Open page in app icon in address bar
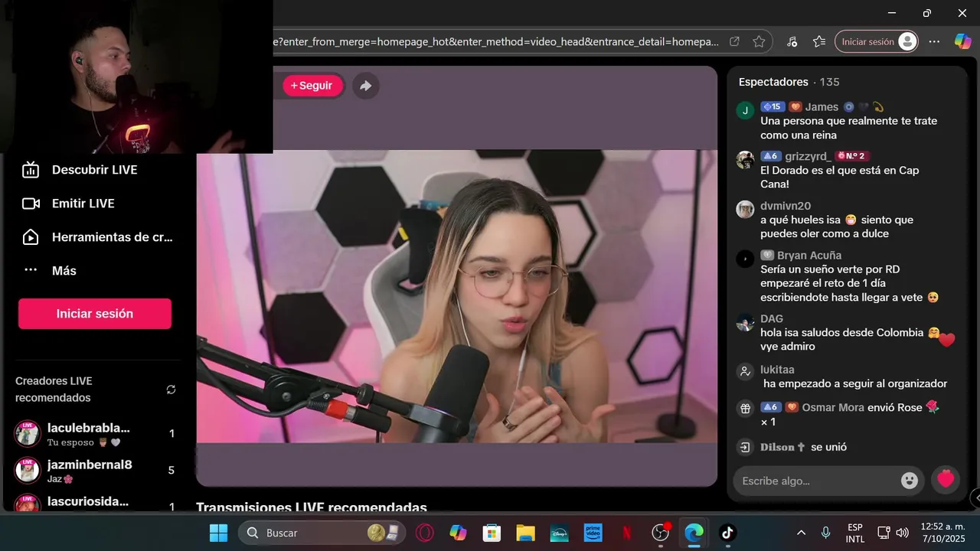 (734, 41)
